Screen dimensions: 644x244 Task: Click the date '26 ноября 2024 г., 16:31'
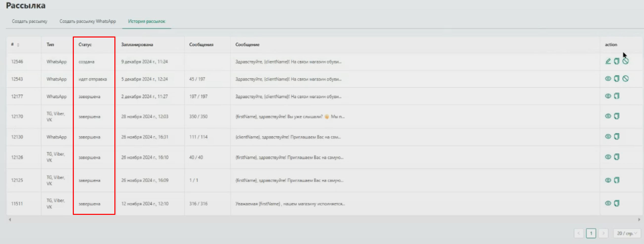145,137
